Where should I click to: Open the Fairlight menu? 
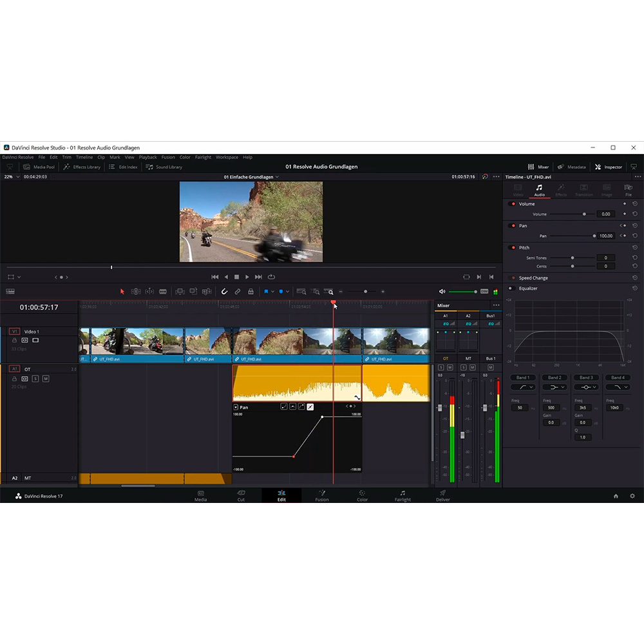tap(203, 157)
